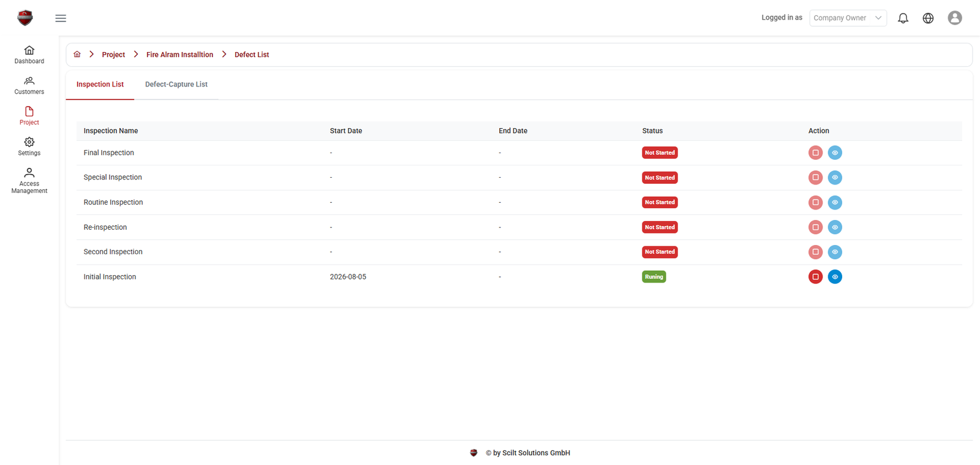Switch to the Defect-Capture List tab
Viewport: 980px width, 465px height.
tap(176, 85)
